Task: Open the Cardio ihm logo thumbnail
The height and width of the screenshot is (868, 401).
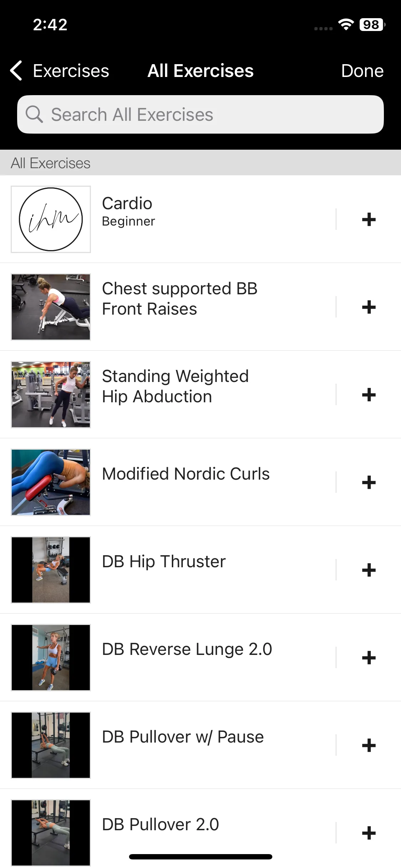Action: [51, 219]
